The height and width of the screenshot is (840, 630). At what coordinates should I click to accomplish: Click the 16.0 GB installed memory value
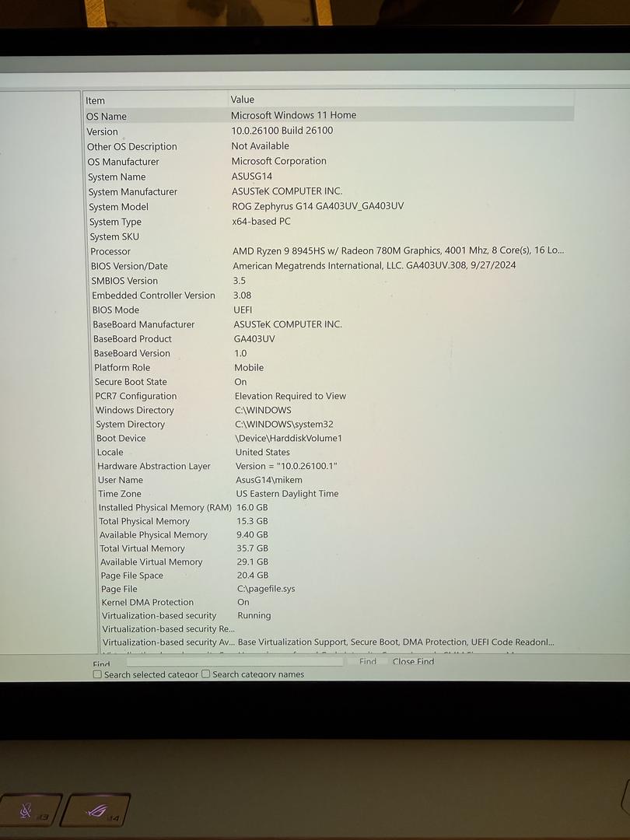pos(252,507)
